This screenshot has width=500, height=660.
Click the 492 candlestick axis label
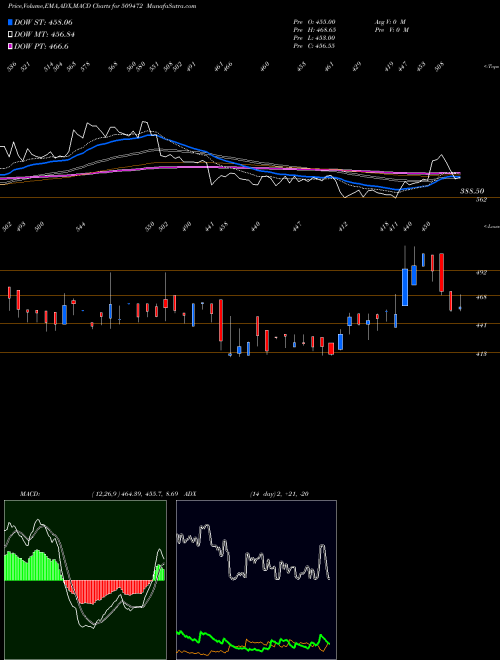[x=481, y=272]
